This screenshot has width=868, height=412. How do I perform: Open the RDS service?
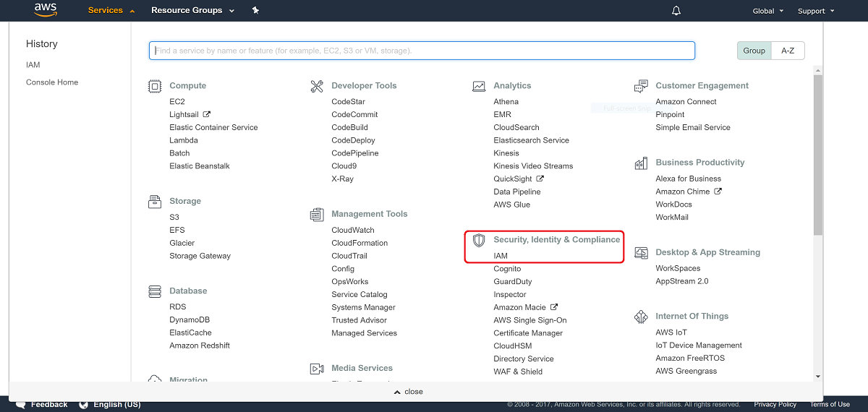(x=178, y=307)
